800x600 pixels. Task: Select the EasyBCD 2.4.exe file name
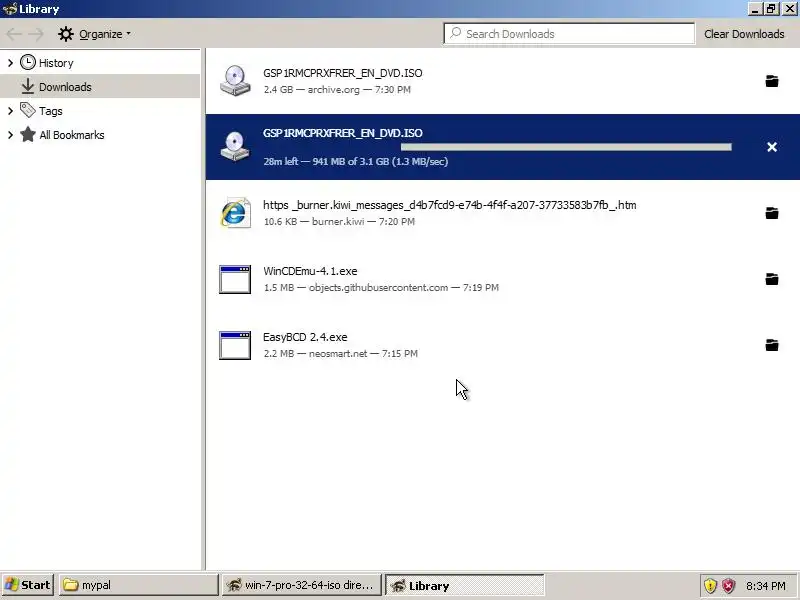click(305, 337)
